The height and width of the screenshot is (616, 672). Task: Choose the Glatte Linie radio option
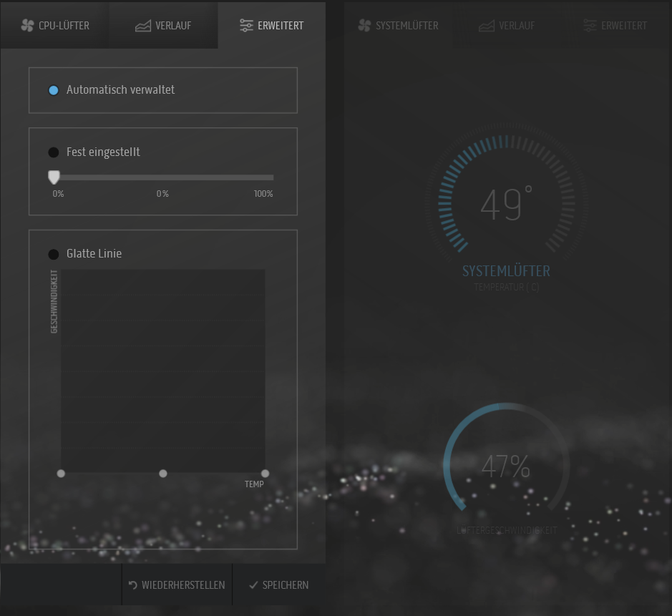[x=54, y=254]
